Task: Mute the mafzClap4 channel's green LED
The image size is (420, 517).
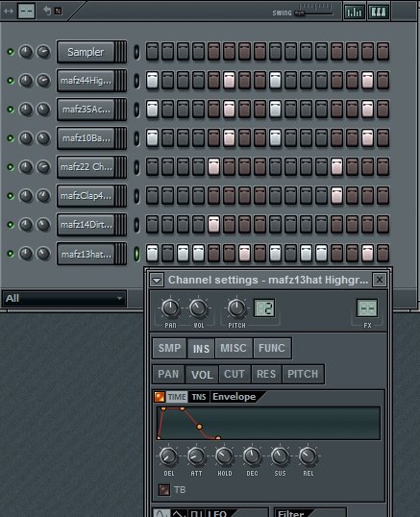Action: point(11,196)
